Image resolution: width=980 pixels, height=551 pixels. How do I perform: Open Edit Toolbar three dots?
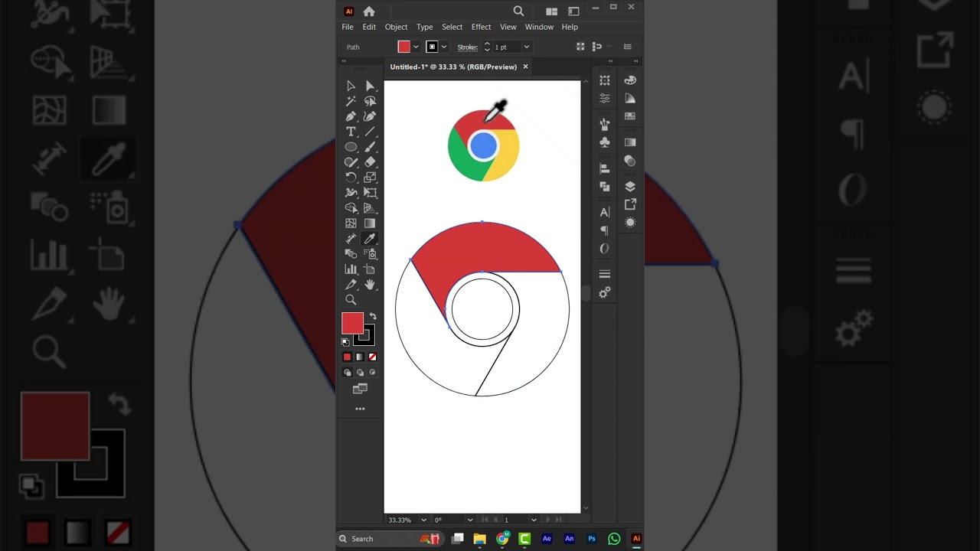(x=360, y=409)
